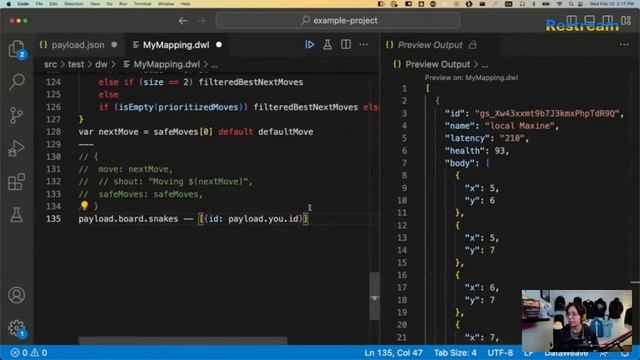Open the Accounts menu icon
640x360 pixels.
(16, 295)
